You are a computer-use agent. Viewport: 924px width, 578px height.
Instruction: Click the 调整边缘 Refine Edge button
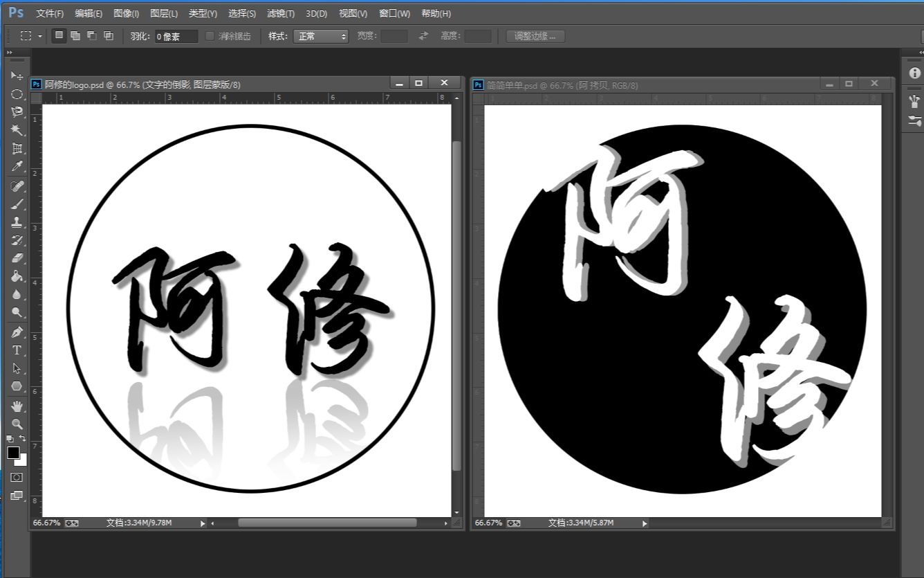pos(536,36)
